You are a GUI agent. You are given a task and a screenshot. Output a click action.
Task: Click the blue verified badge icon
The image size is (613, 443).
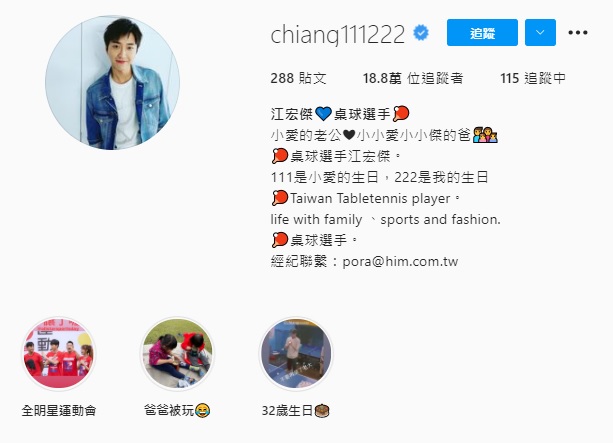click(421, 33)
